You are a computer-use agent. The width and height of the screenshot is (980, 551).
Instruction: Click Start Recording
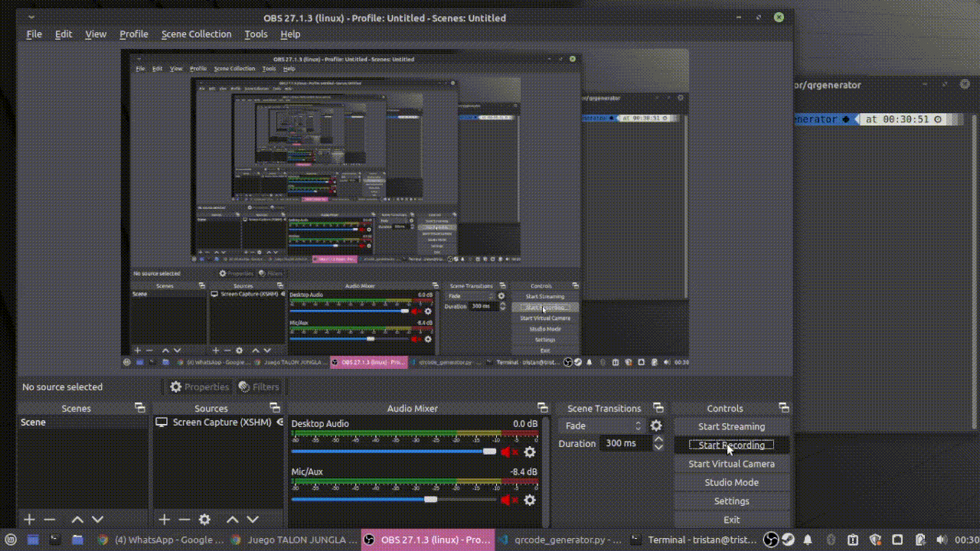pyautogui.click(x=731, y=445)
